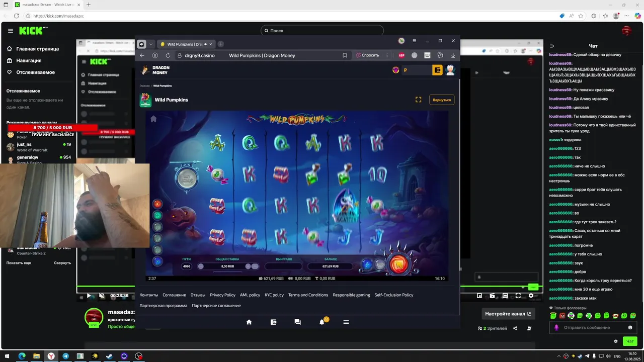Show hidden system tray icons
The height and width of the screenshot is (362, 644).
coord(558,356)
